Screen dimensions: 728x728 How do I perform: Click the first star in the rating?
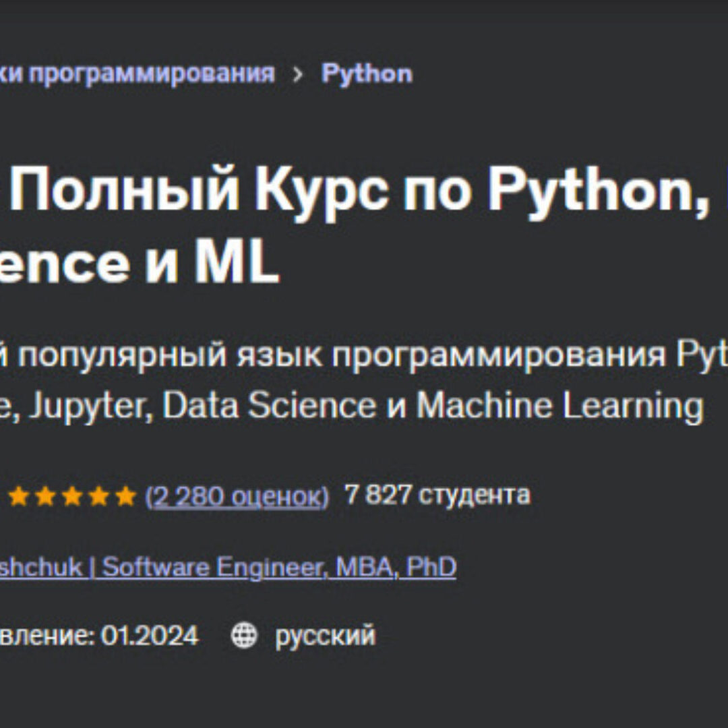click(x=19, y=497)
